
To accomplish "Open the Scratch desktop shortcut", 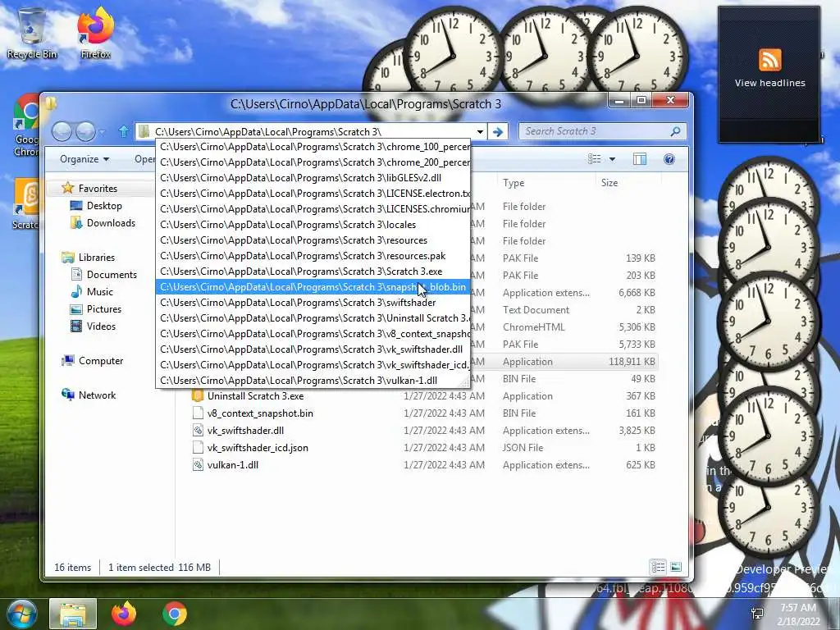I will 25,204.
